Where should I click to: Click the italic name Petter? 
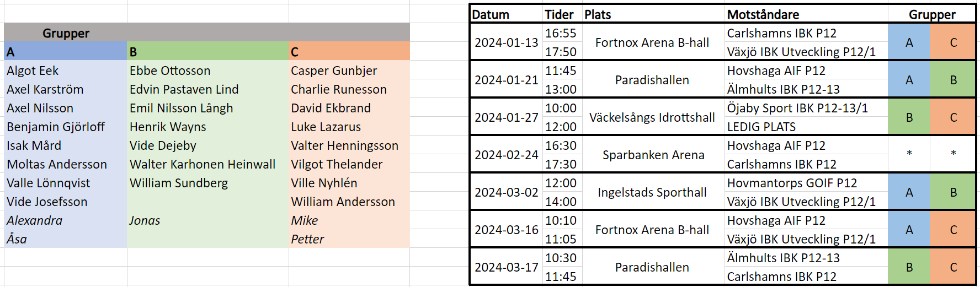click(x=307, y=239)
